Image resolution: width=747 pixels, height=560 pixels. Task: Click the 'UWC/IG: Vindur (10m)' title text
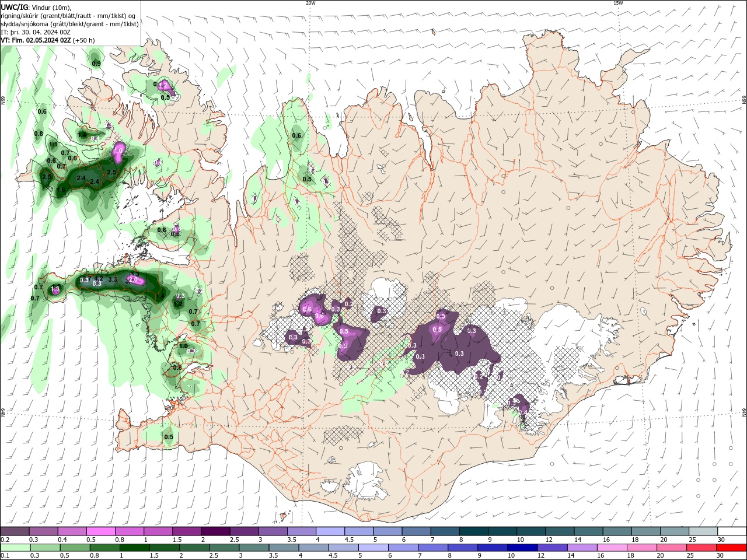click(x=36, y=7)
